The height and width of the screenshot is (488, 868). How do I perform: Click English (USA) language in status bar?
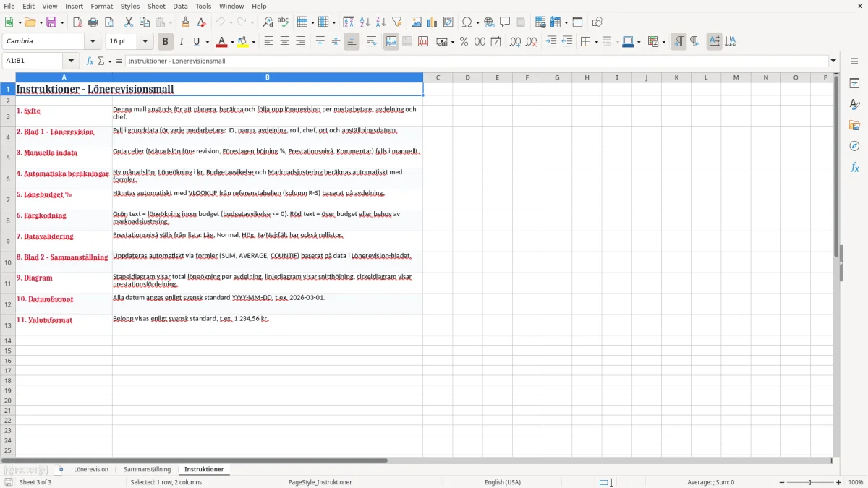pos(503,482)
